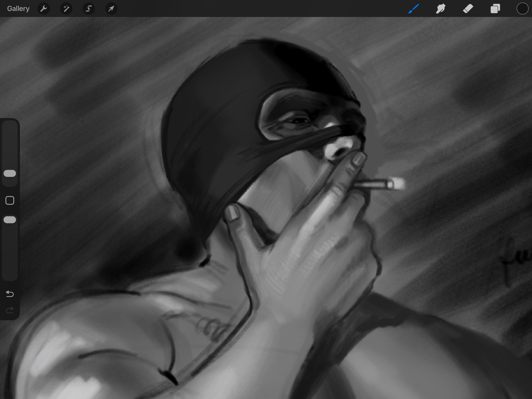Click the brush opacity slider handle

pos(10,220)
